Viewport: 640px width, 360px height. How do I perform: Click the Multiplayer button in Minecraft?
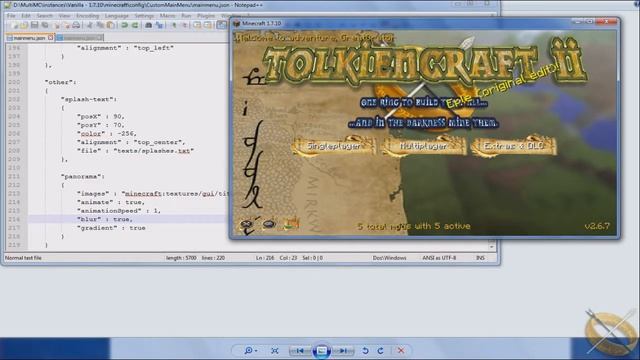[423, 146]
